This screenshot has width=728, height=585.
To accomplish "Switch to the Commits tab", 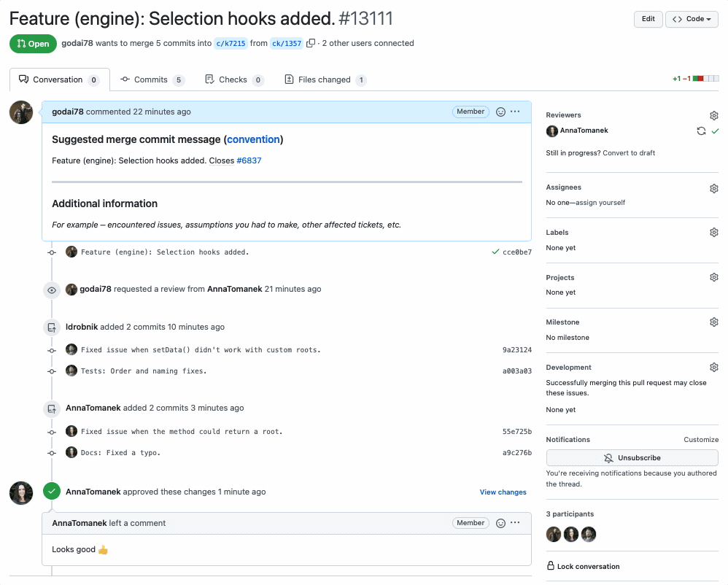I will pyautogui.click(x=152, y=79).
